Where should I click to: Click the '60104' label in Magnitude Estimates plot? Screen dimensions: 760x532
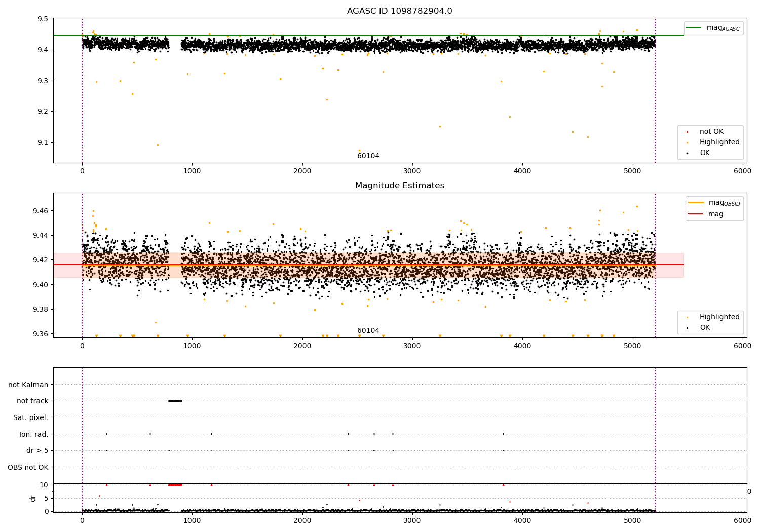point(368,331)
